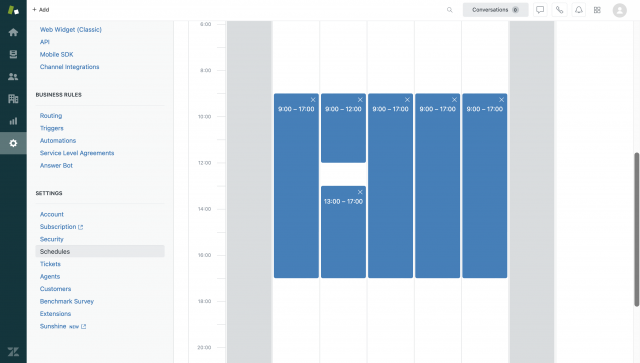Remove the first 9:00 – 17:00 block

click(313, 100)
